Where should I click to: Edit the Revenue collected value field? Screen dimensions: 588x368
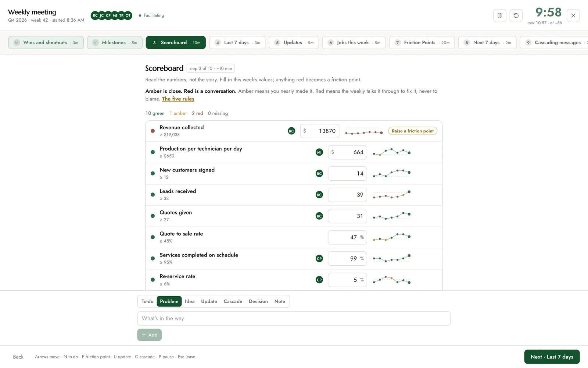(320, 131)
